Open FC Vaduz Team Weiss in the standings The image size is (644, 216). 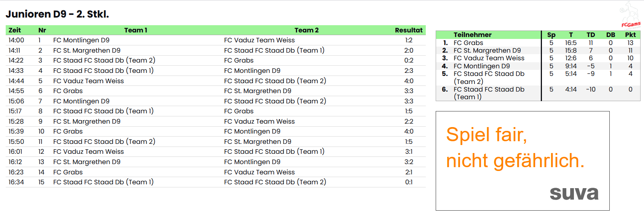(489, 58)
